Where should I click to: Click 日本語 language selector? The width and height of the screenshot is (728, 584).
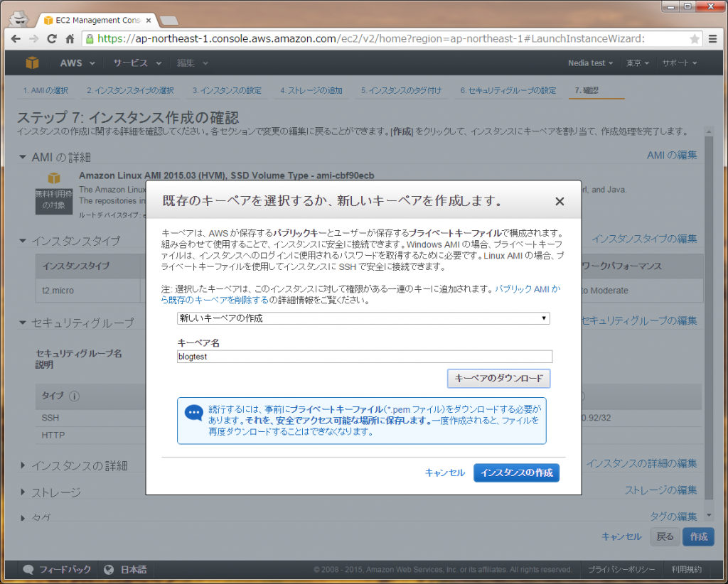(x=134, y=570)
